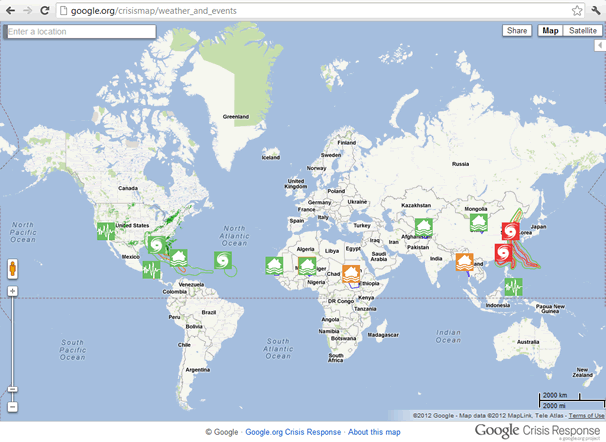Click the South Atlantic Ocean label
Image resolution: width=606 pixels, height=442 pixels.
click(278, 349)
